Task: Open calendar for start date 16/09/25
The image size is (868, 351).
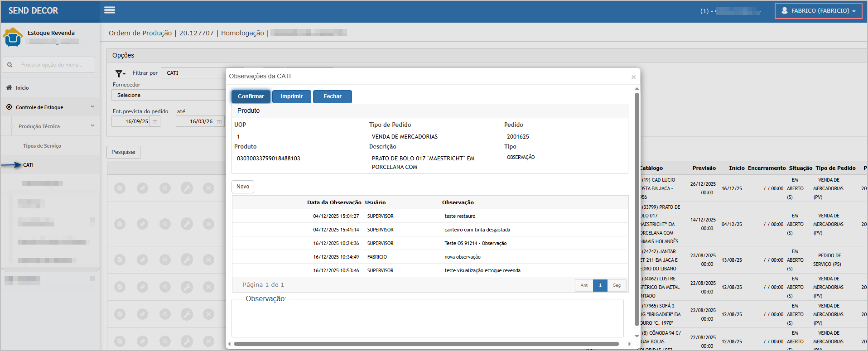Action: [x=155, y=122]
